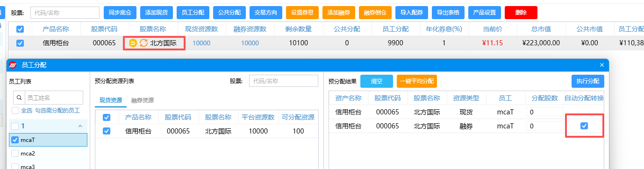
Task: Uncheck the 信用柜台 row checkbox in main table
Action: click(x=20, y=43)
